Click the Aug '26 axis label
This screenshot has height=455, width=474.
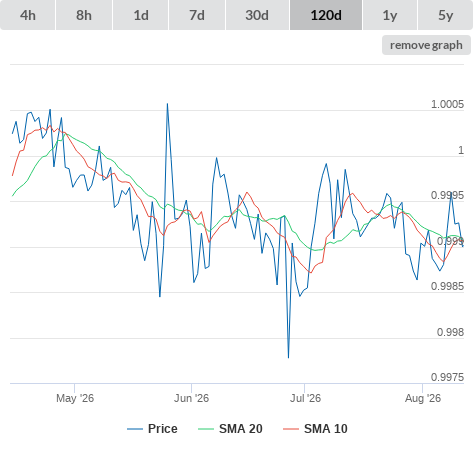coord(423,398)
